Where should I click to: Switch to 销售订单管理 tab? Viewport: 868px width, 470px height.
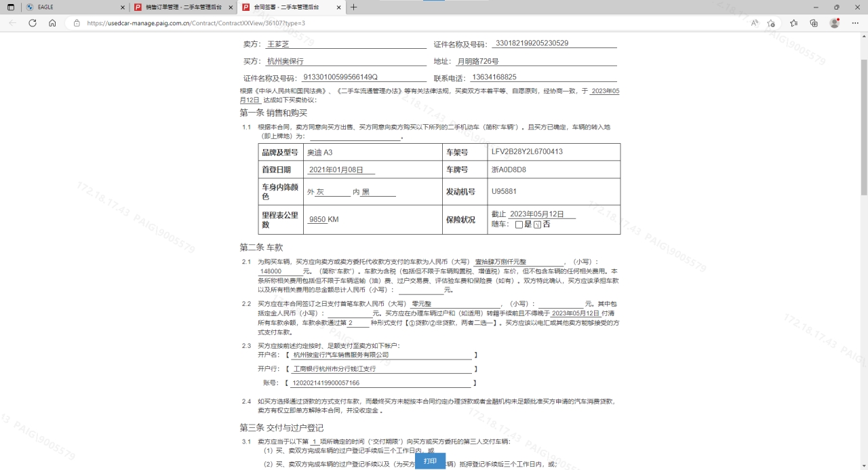(183, 7)
